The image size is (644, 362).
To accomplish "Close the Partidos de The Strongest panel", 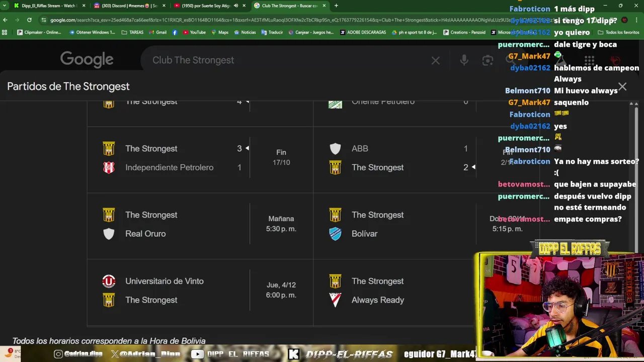I will [x=622, y=87].
